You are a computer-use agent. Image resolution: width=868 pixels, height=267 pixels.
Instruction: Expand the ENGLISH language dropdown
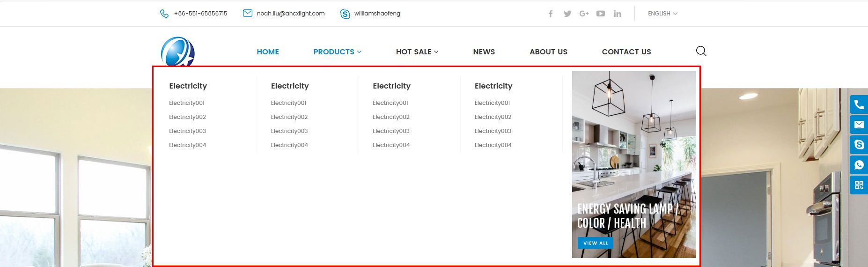pyautogui.click(x=662, y=14)
